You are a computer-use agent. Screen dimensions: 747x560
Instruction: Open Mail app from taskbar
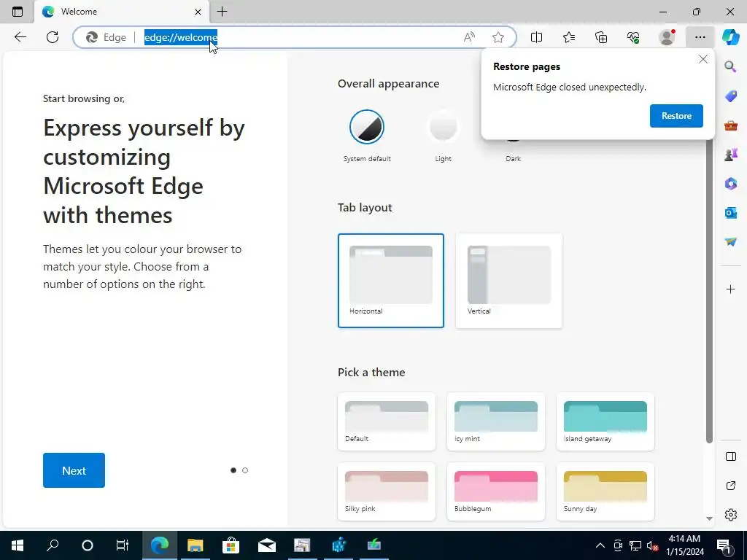(x=267, y=545)
